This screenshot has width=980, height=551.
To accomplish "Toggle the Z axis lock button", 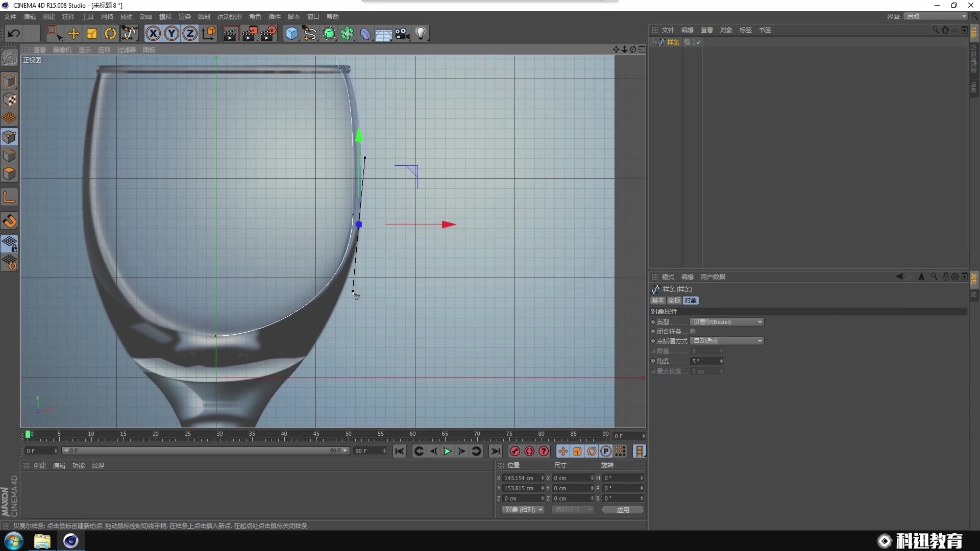I will [189, 33].
